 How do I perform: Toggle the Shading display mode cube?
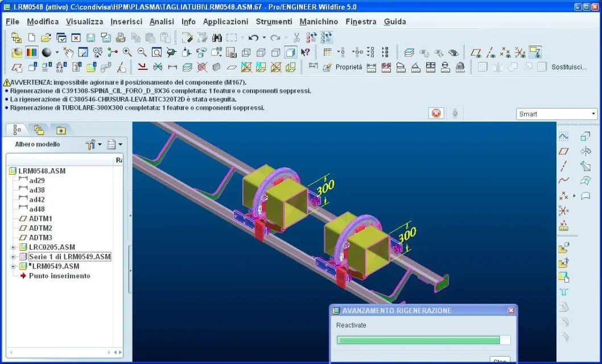click(x=291, y=52)
